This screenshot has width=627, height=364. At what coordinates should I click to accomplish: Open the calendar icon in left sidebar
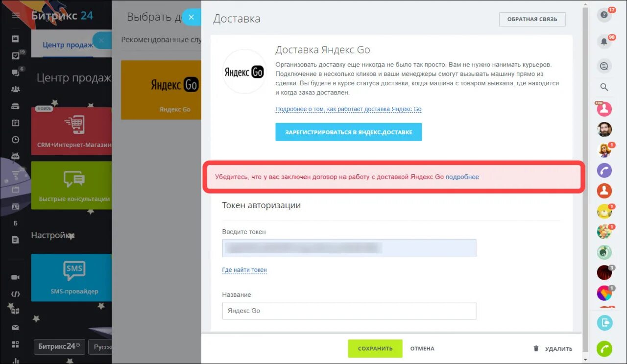coord(16,122)
